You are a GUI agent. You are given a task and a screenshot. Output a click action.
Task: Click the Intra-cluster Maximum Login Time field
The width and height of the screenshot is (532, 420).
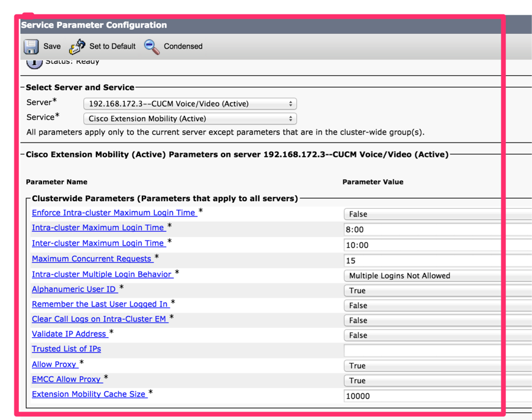click(437, 230)
